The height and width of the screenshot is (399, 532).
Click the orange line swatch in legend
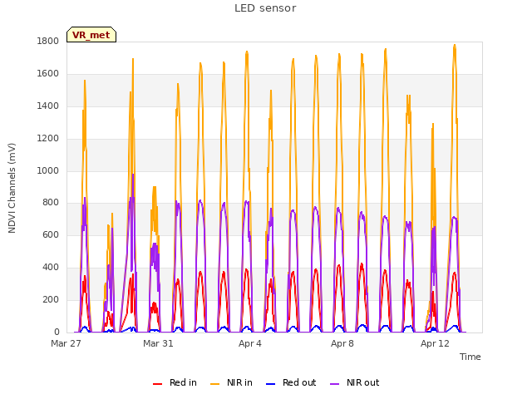coord(214,384)
